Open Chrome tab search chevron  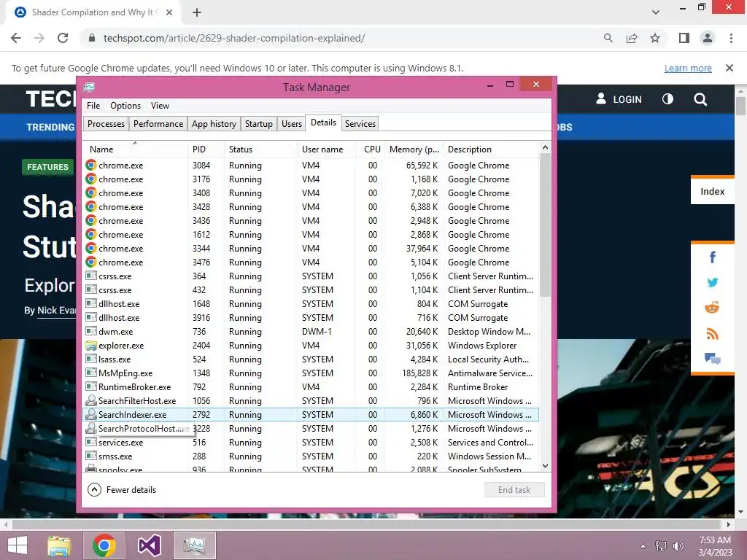click(x=656, y=12)
